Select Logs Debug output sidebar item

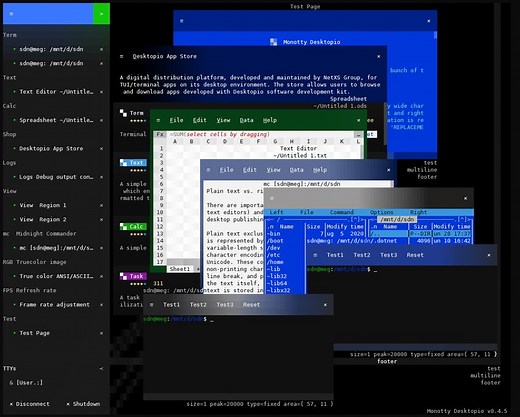pyautogui.click(x=56, y=177)
